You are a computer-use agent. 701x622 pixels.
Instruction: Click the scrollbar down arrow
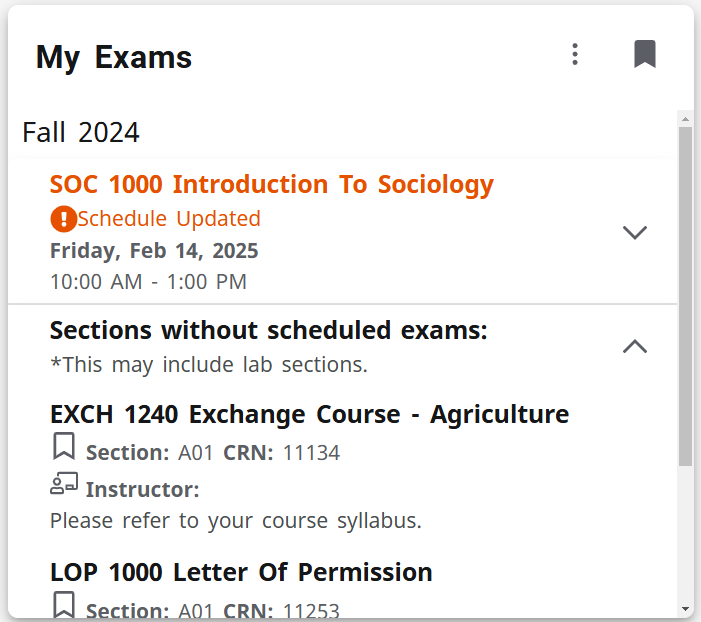[685, 608]
